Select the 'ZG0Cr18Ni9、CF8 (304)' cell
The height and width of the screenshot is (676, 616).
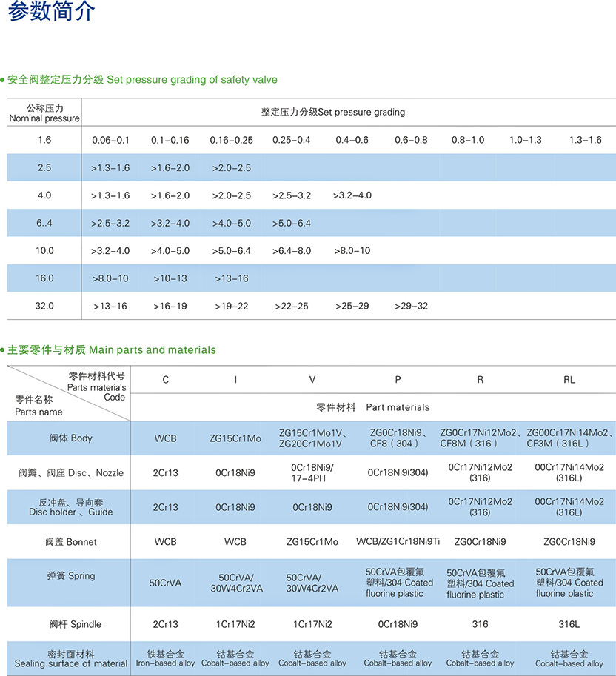(398, 438)
